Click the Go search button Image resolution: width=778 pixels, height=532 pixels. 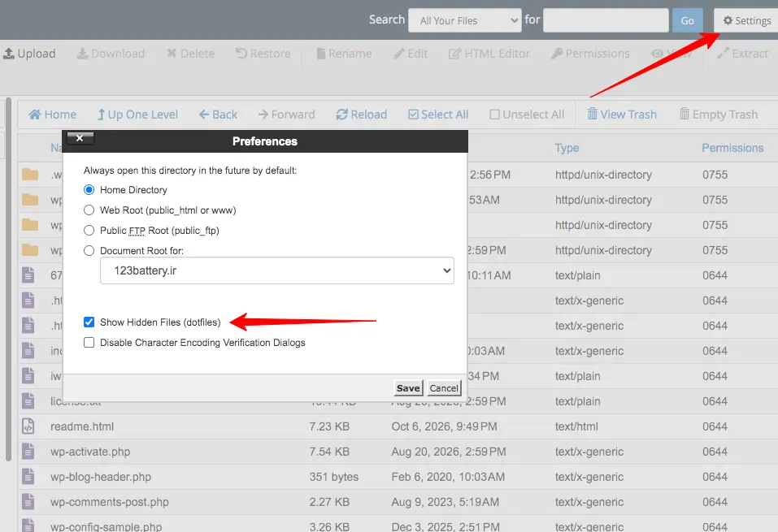click(687, 21)
